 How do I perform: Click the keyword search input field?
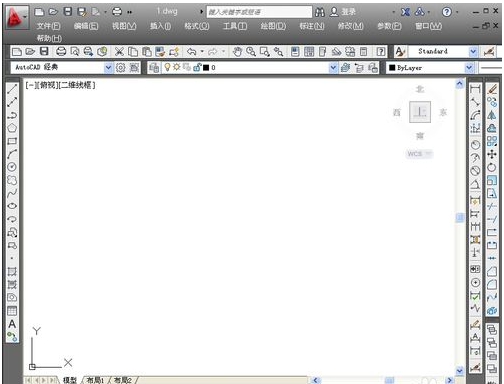tap(259, 12)
